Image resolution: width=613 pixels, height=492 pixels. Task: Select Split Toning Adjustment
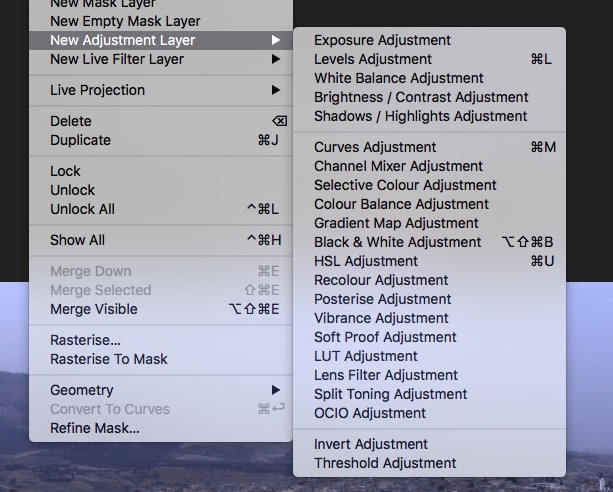coord(429,394)
